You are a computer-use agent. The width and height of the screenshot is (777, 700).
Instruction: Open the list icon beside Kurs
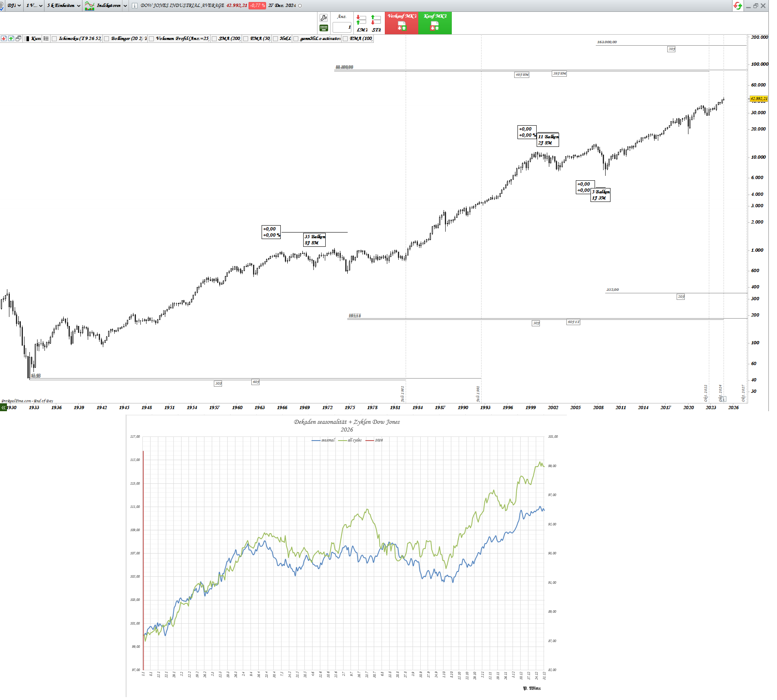[46, 38]
